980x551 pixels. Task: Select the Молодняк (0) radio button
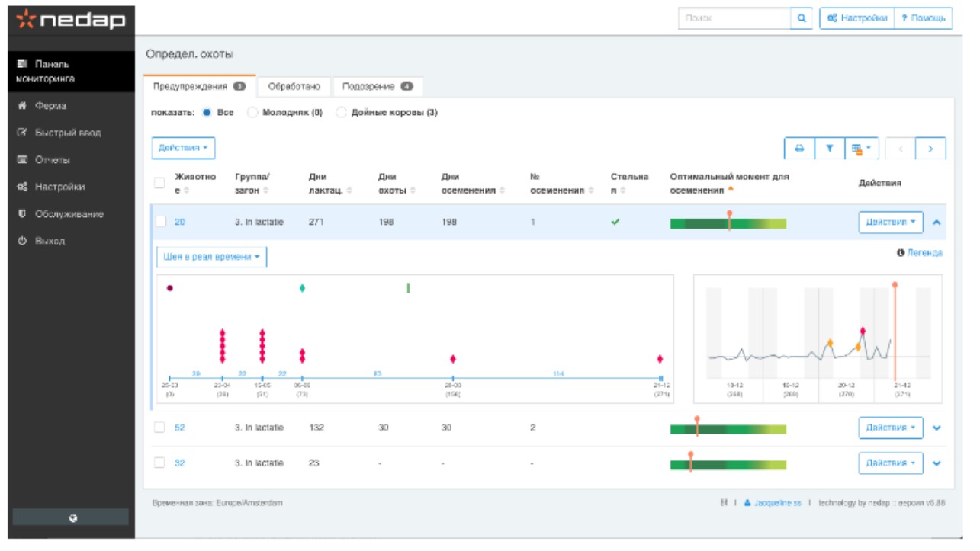(x=252, y=113)
